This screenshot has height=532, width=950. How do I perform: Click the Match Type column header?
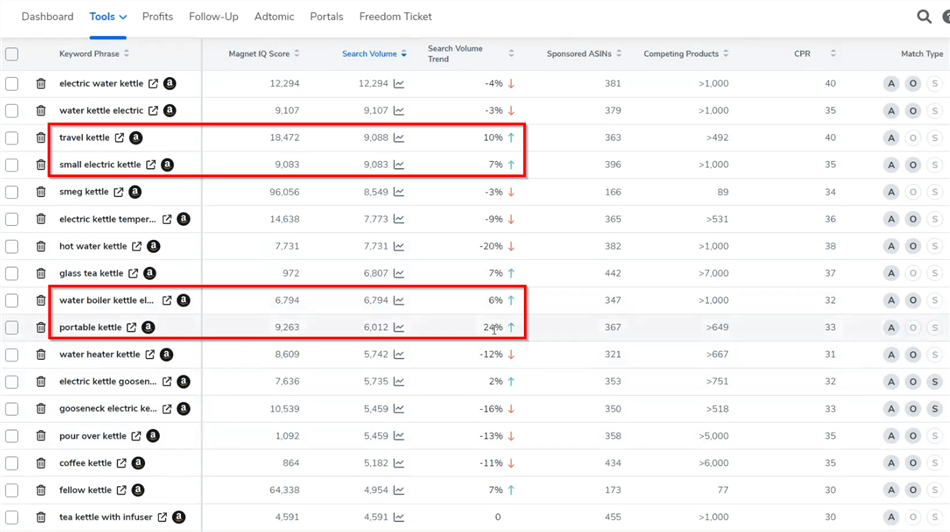pyautogui.click(x=922, y=54)
